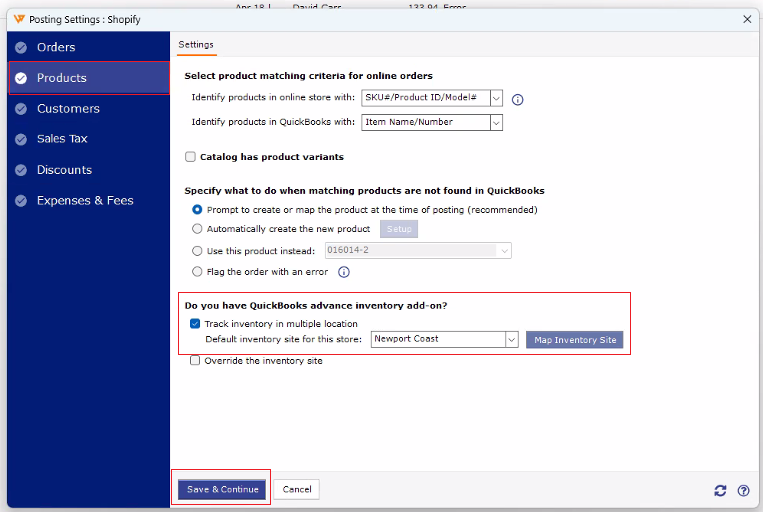Go to the Sales Tax section
Image resolution: width=763 pixels, height=512 pixels.
[x=89, y=139]
